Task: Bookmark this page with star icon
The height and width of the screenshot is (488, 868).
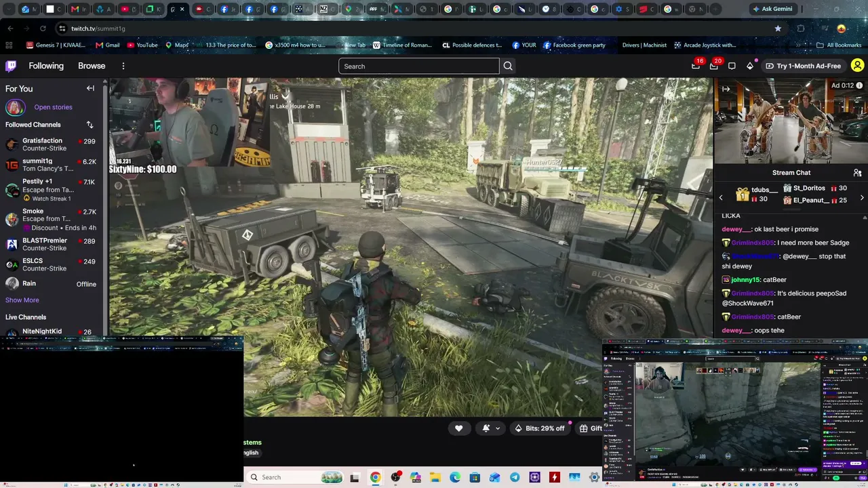Action: click(x=778, y=28)
